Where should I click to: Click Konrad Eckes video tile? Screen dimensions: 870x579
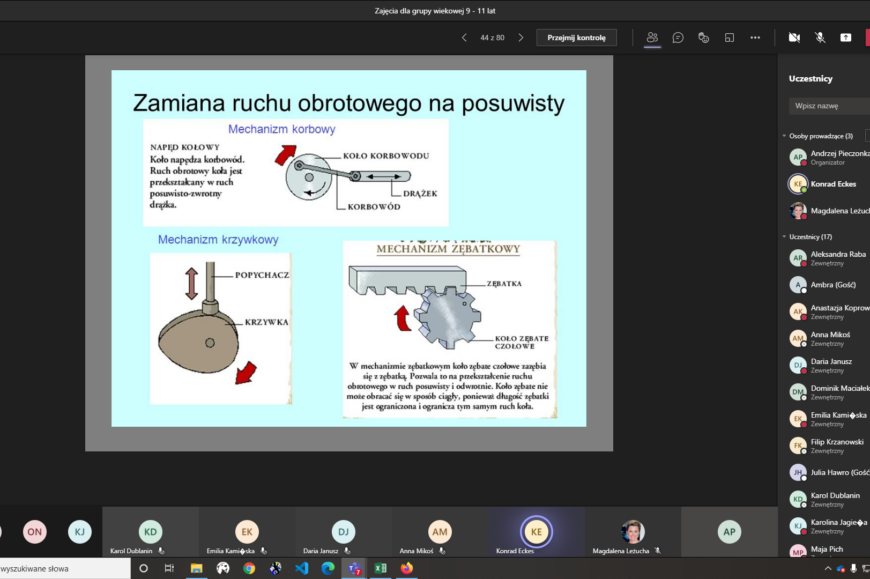[x=536, y=531]
